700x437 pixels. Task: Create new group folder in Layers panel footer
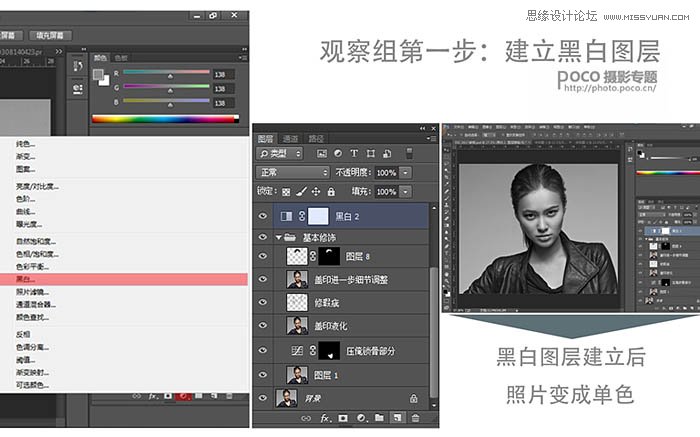[x=379, y=418]
